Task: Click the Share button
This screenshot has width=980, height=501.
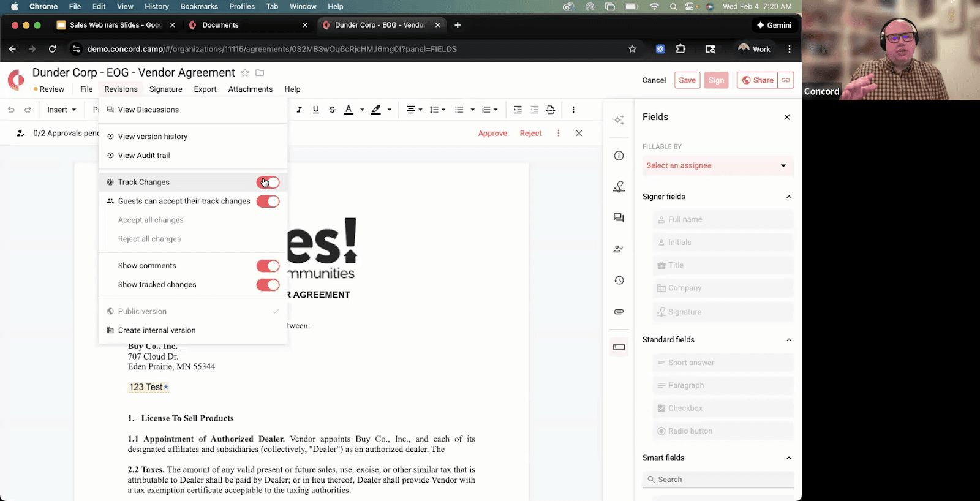Action: 758,80
